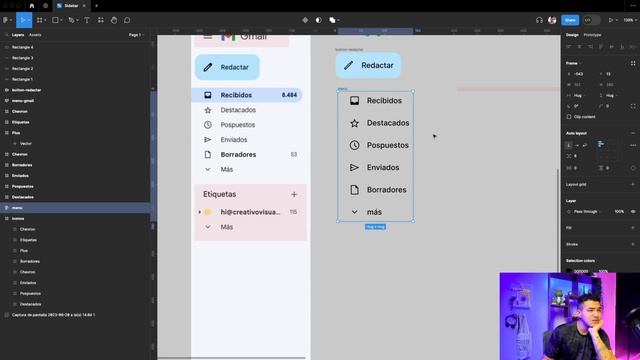Open the 100% zoom dropdown
The width and height of the screenshot is (640, 360).
pos(631,20)
